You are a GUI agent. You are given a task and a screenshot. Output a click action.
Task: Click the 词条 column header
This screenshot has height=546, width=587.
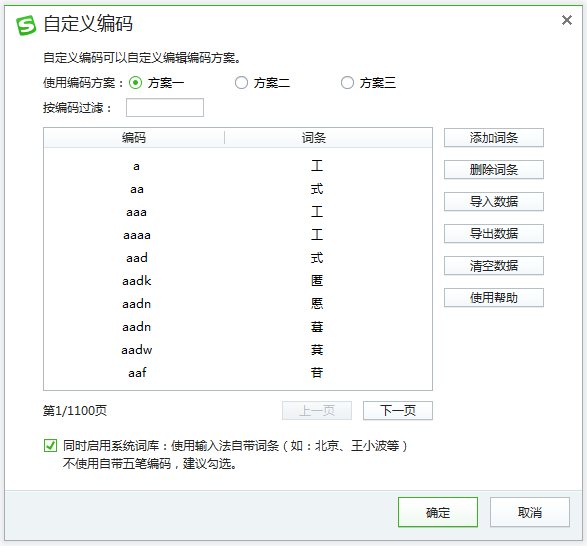click(x=314, y=137)
